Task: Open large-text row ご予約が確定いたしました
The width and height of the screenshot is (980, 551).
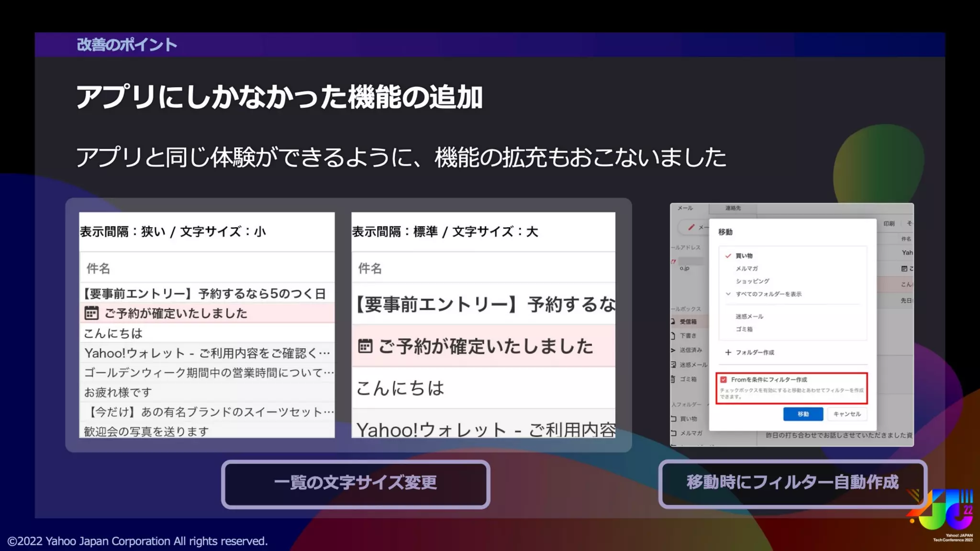Action: point(483,346)
